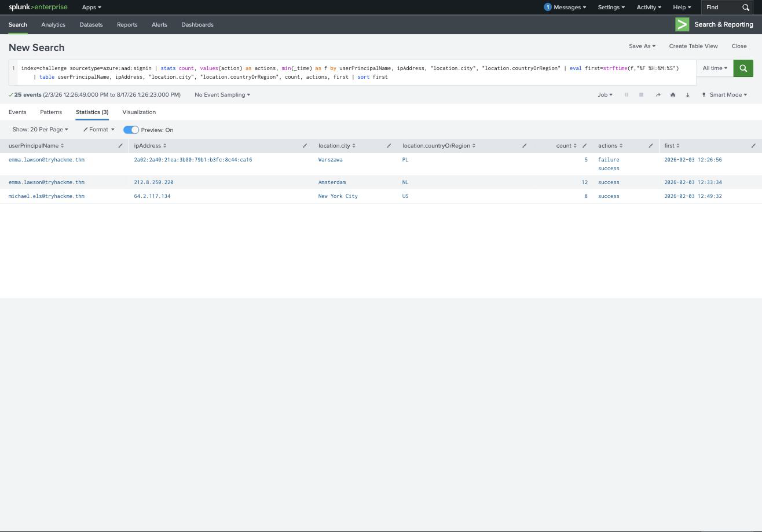Open Show 20 Per Page dropdown
Viewport: 762px width, 532px height.
(x=40, y=130)
